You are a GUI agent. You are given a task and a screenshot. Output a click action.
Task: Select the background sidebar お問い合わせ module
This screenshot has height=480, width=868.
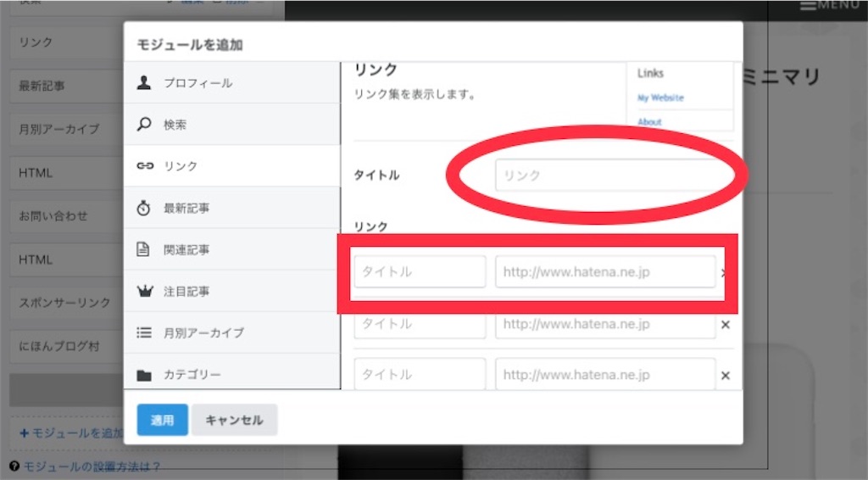point(66,216)
